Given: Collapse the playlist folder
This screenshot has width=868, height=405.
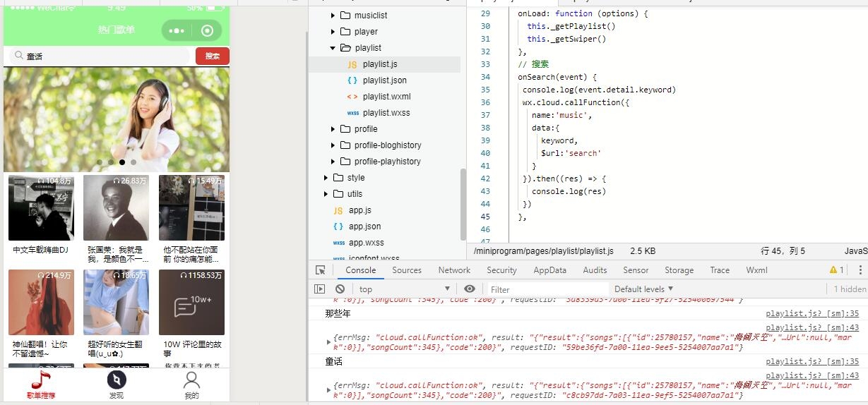Looking at the screenshot, I should 333,48.
